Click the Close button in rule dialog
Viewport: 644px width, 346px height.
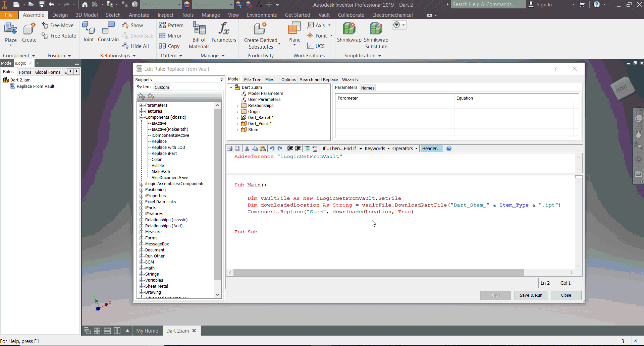(566, 295)
